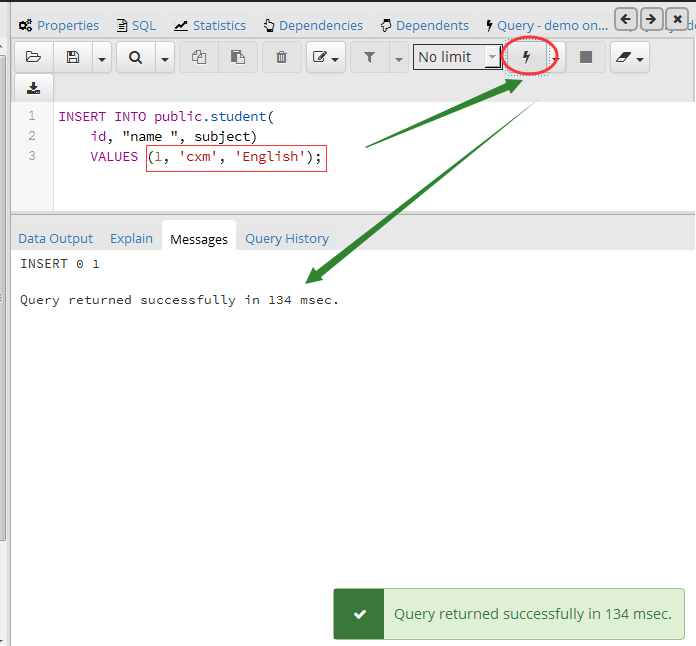Viewport: 696px width, 646px height.
Task: Click the 'INSERT 0 1' message text
Action: tap(60, 264)
